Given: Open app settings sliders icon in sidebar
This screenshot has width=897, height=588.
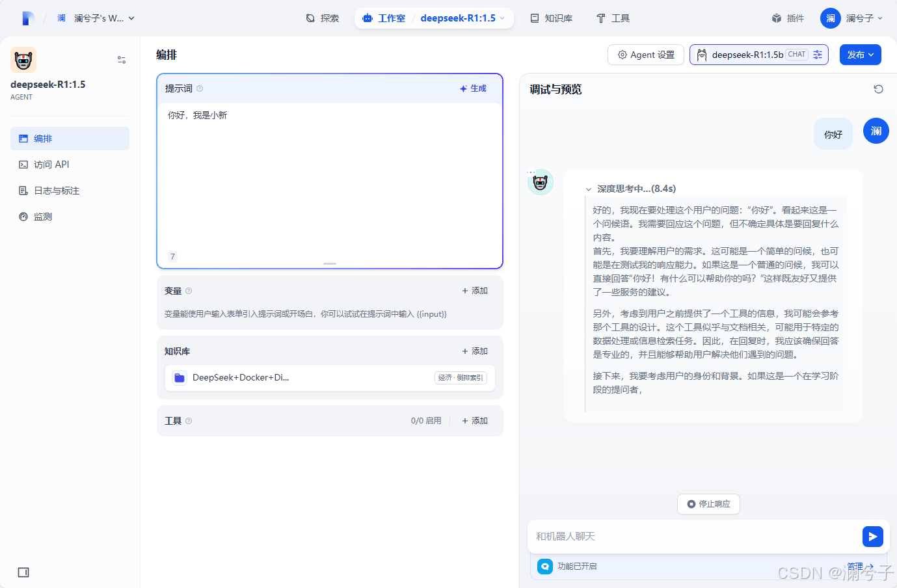Looking at the screenshot, I should [x=122, y=60].
